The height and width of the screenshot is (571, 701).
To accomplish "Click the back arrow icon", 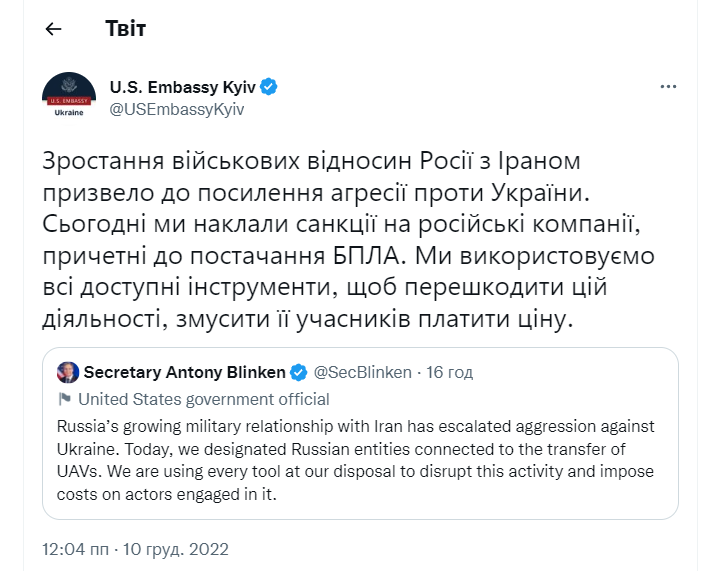I will coord(53,29).
